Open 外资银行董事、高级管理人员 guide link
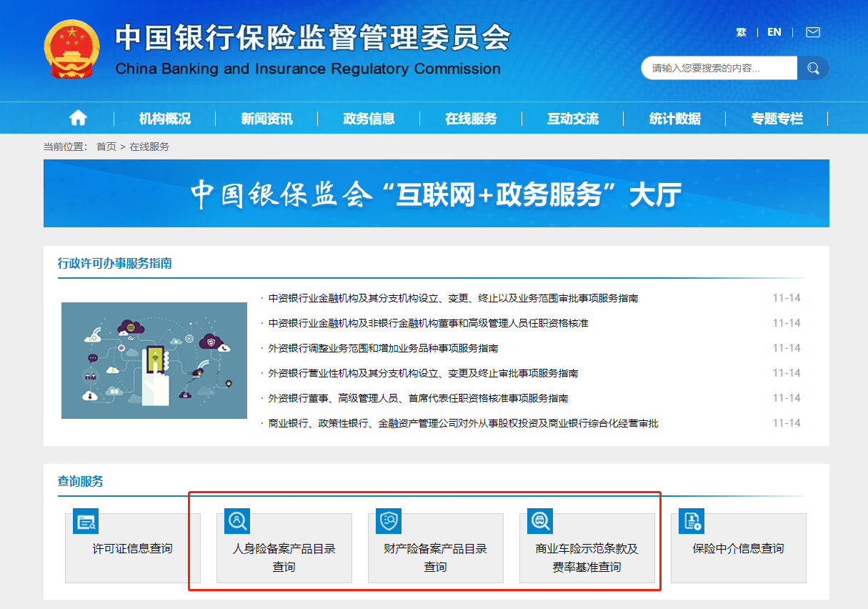The image size is (868, 609). pos(418,398)
